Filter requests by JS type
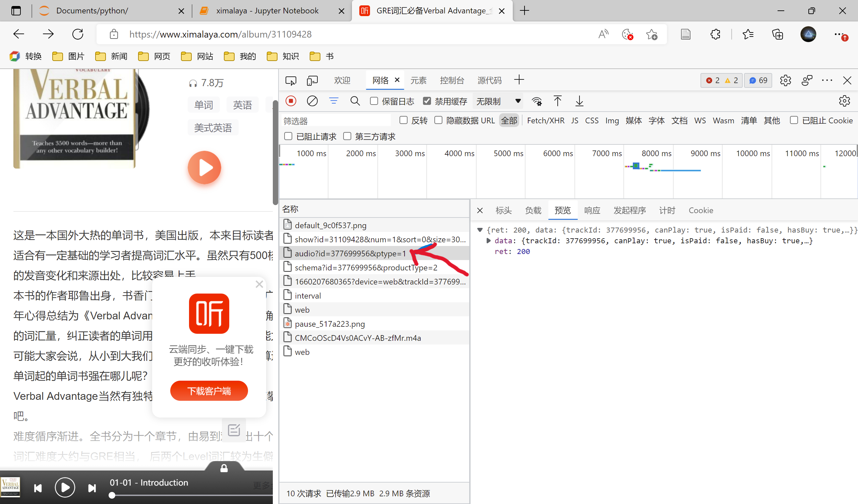Viewport: 858px width, 504px height. point(575,121)
